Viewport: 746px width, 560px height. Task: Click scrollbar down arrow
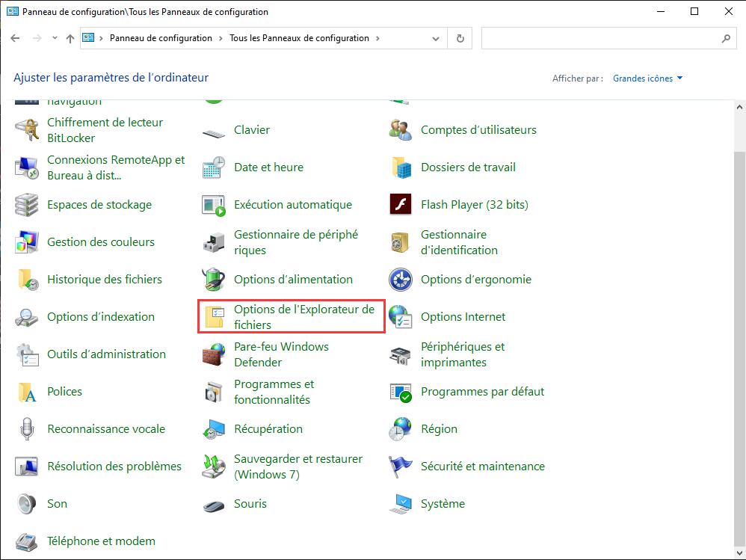(739, 553)
